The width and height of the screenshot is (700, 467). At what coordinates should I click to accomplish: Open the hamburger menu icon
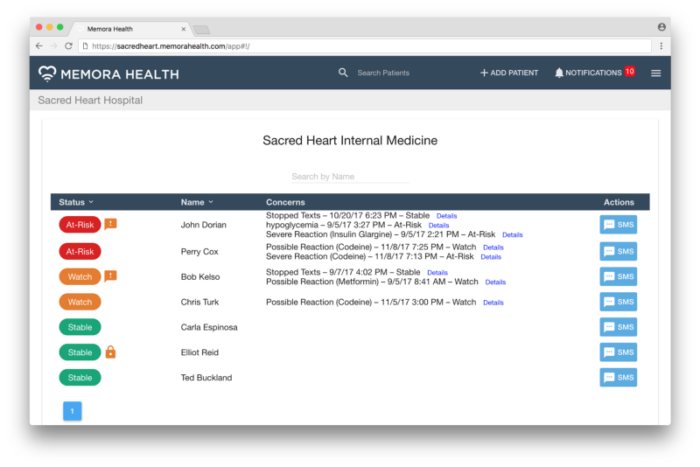point(656,73)
